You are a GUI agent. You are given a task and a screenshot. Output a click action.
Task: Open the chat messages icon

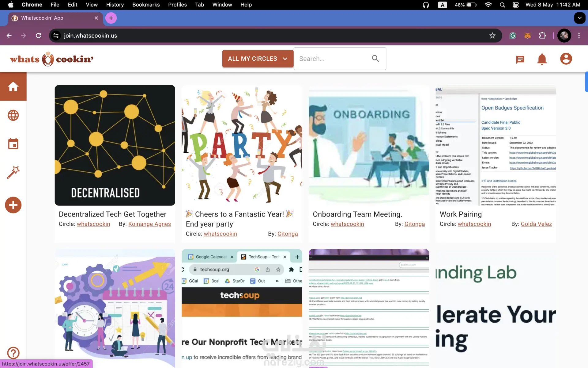(x=520, y=59)
